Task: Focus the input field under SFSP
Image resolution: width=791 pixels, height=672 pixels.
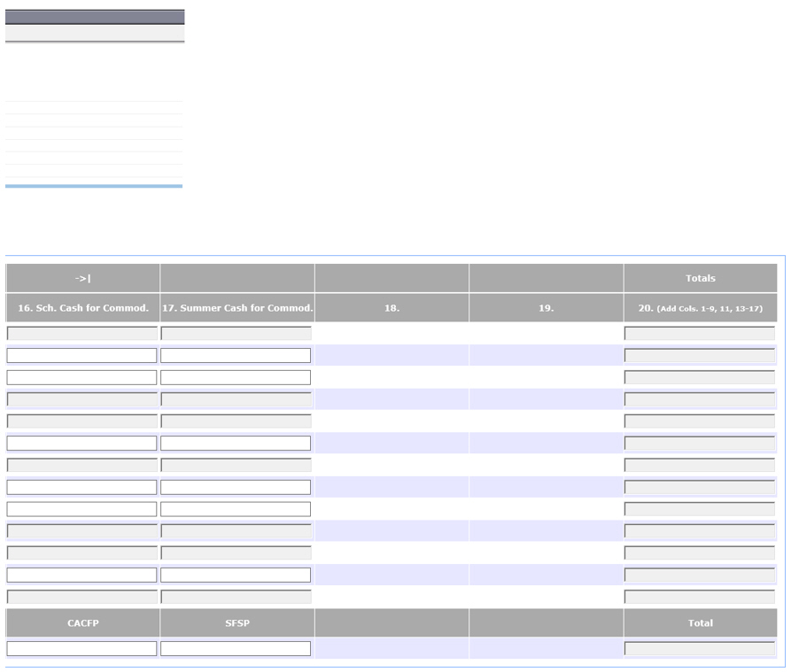Action: click(236, 648)
